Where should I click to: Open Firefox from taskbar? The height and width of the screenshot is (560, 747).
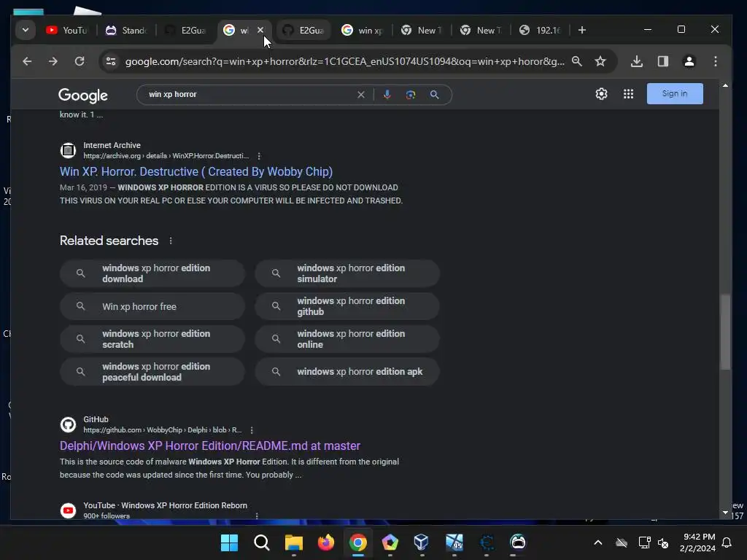326,542
